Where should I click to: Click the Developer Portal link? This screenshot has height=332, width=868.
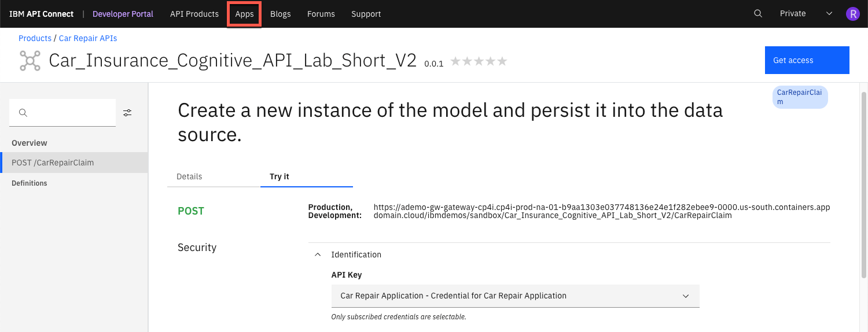(123, 14)
